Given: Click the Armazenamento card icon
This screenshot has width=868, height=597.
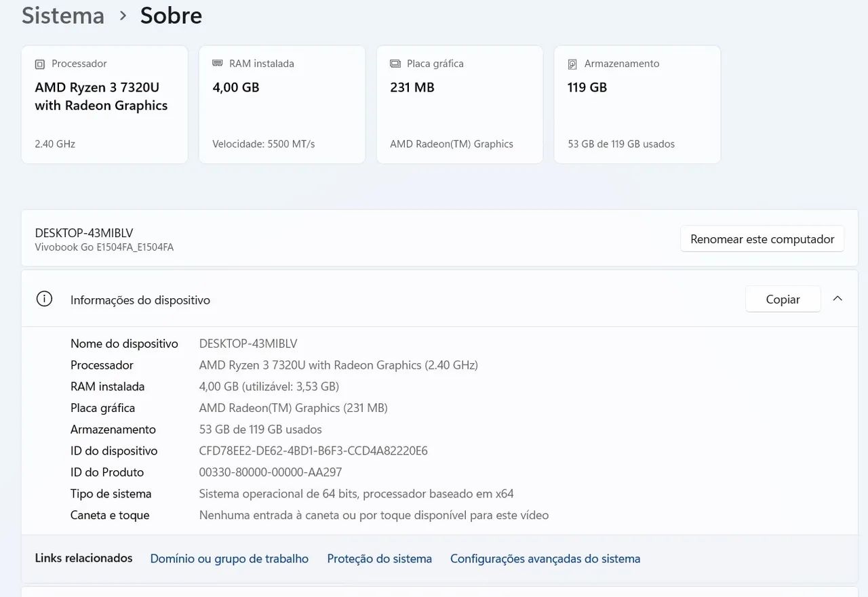Looking at the screenshot, I should [572, 64].
